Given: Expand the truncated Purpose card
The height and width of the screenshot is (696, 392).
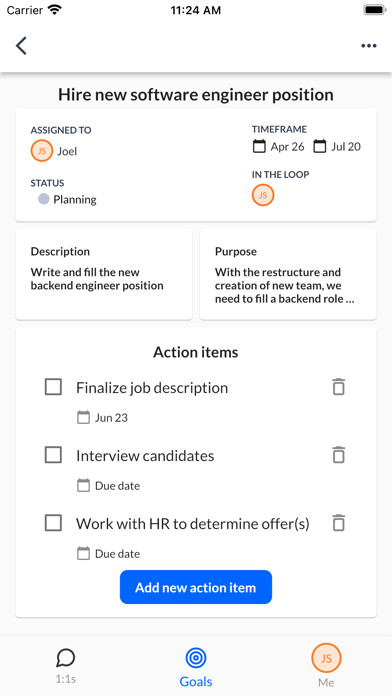Looking at the screenshot, I should tap(288, 274).
